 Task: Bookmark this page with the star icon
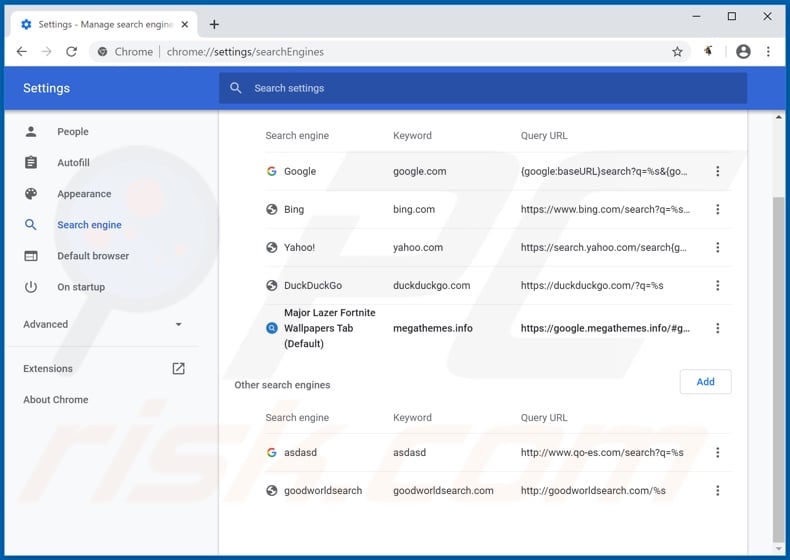coord(677,51)
